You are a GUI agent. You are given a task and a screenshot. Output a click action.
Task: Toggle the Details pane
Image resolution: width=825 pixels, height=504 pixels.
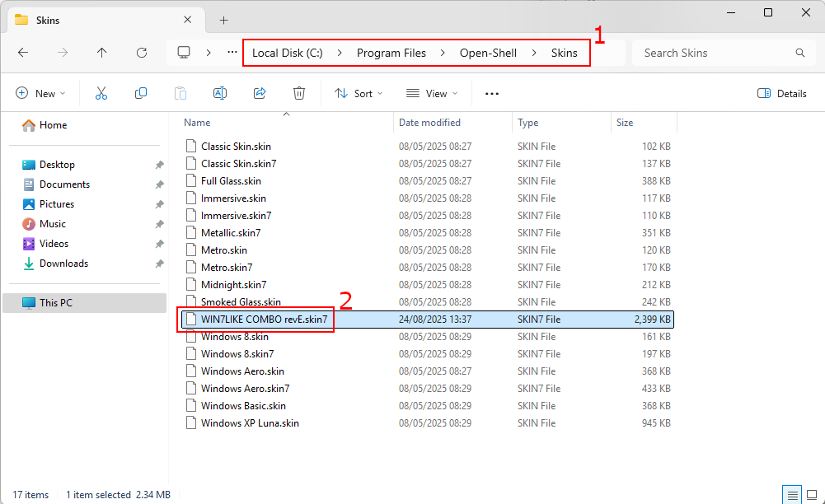click(x=782, y=94)
